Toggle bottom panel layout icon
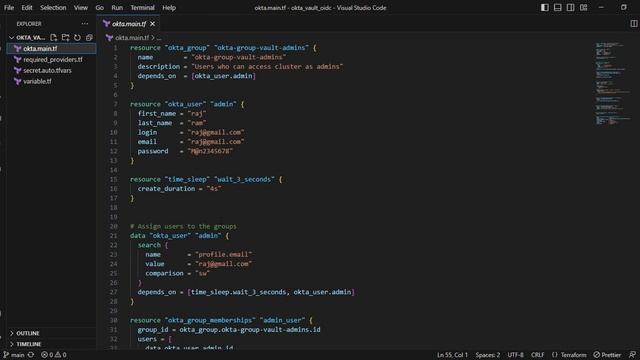The height and width of the screenshot is (360, 640). coord(558,7)
